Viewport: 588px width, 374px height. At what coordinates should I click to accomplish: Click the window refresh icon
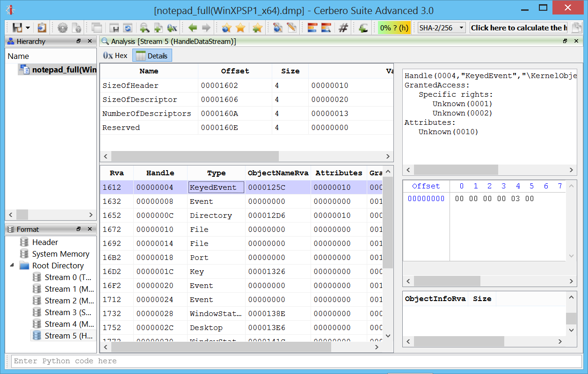128,28
